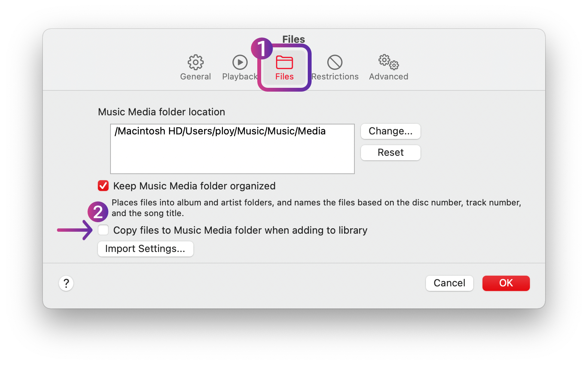Click the 'Keep Music Media folder organized' label
The image size is (588, 365).
coord(194,186)
